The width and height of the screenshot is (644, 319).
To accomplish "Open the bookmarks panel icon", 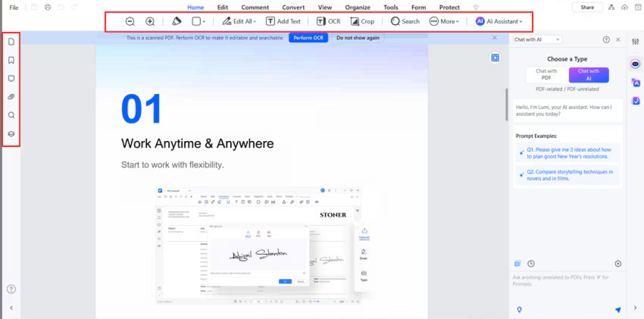I will point(12,60).
